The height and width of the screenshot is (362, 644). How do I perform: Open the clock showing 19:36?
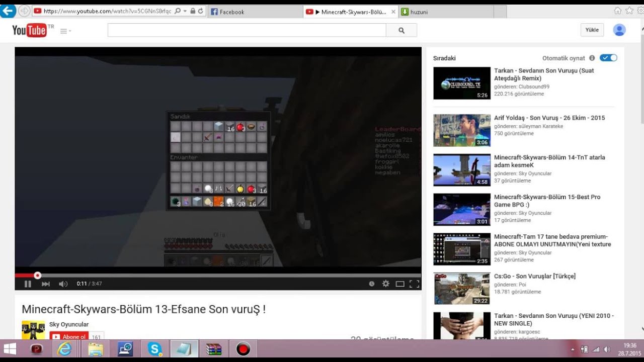click(x=630, y=345)
